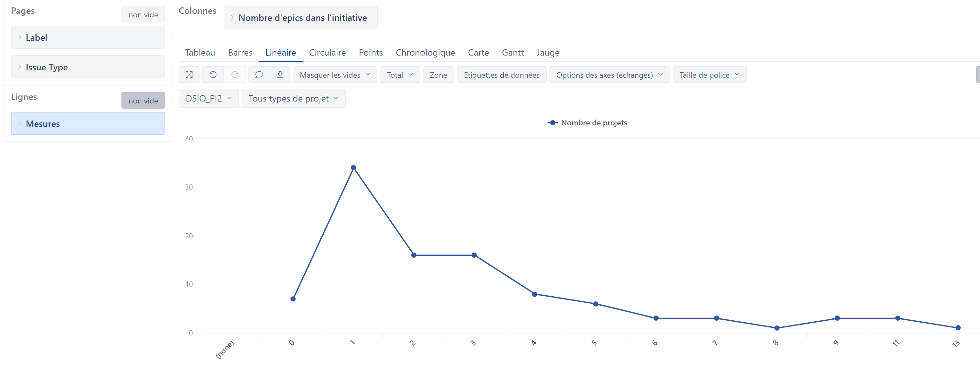Viewport: 980px width, 392px height.
Task: Click the Nombre de projets legend text
Action: tap(594, 122)
